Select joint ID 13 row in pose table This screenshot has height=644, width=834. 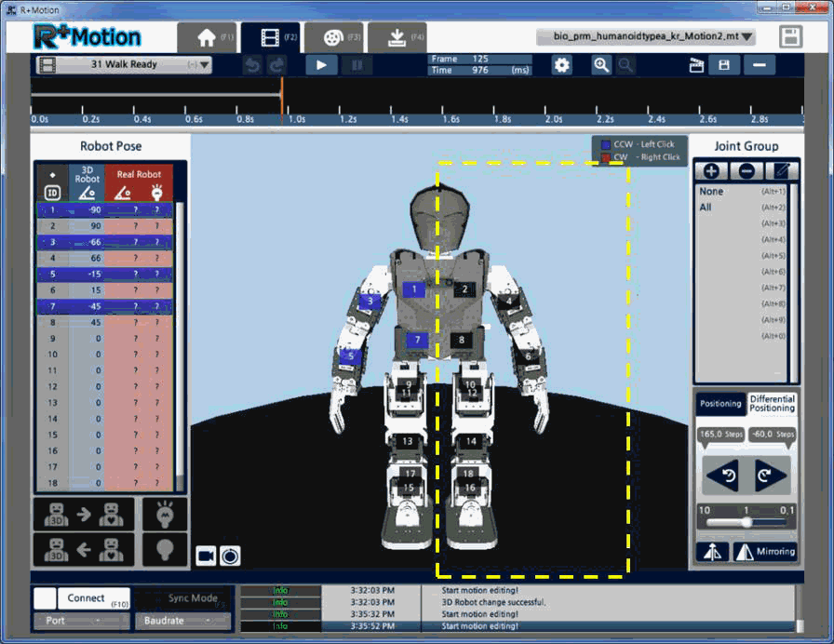pos(105,403)
